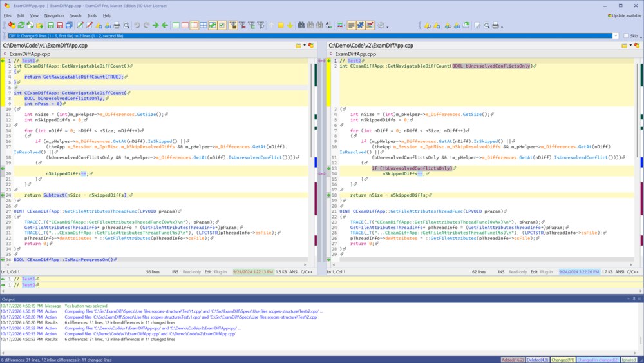Open left file path folder browse icon
The width and height of the screenshot is (644, 363).
pyautogui.click(x=298, y=46)
